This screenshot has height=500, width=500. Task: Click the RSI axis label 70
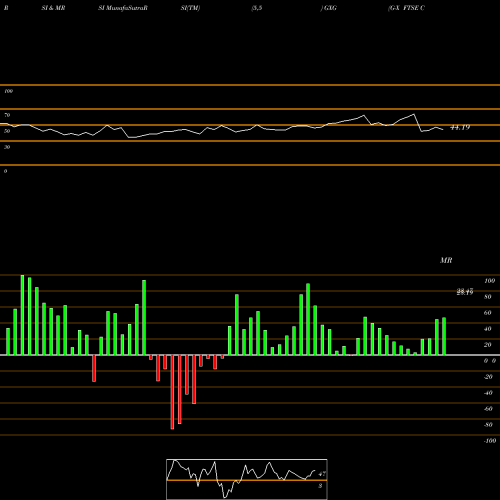(7, 115)
